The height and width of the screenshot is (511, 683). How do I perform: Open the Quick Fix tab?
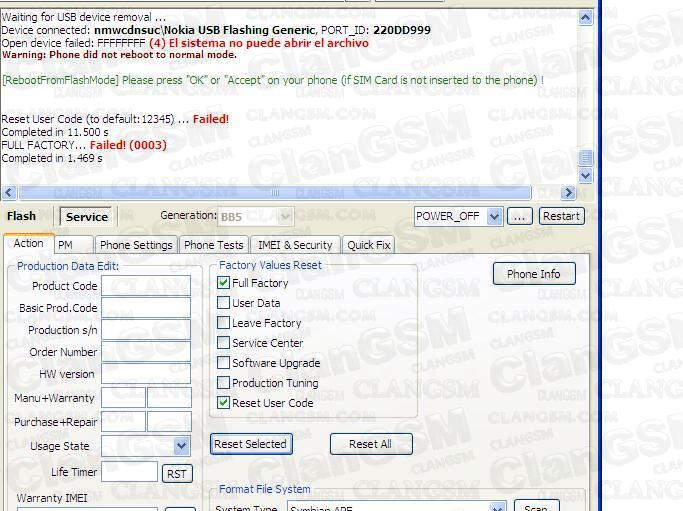coord(369,245)
